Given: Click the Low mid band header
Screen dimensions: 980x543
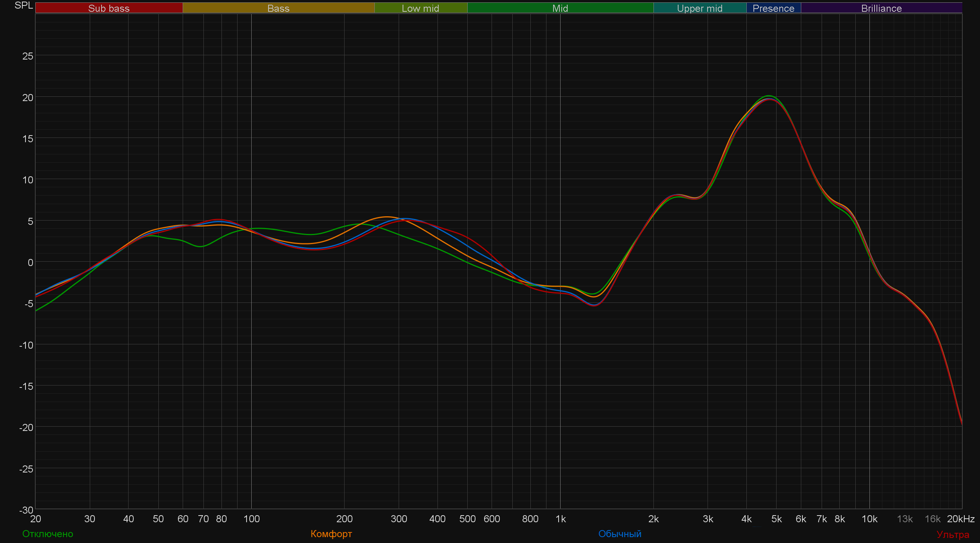Looking at the screenshot, I should click(420, 8).
